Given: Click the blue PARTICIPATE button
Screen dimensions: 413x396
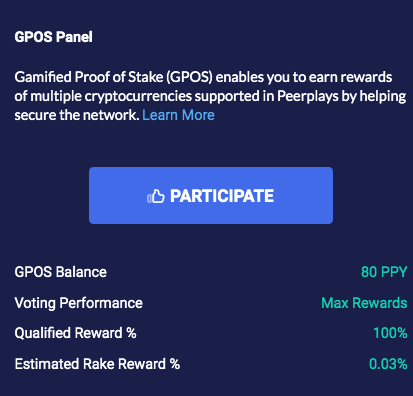Looking at the screenshot, I should (x=211, y=195).
